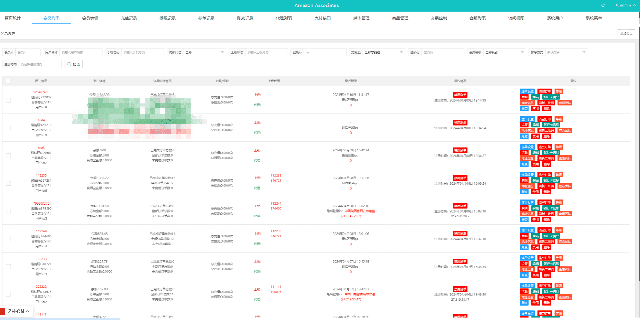
Task: Open the 会员等级 全部级别 dropdown
Action: pos(504,52)
